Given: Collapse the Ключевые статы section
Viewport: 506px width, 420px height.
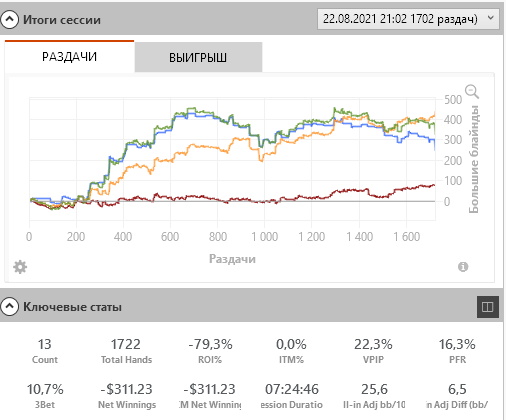Looking at the screenshot, I should coord(9,306).
